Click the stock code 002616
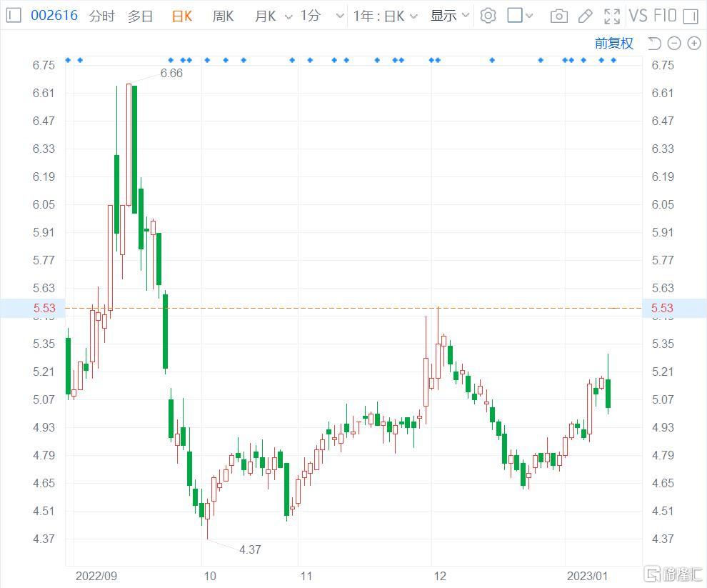The width and height of the screenshot is (707, 588). pos(54,16)
